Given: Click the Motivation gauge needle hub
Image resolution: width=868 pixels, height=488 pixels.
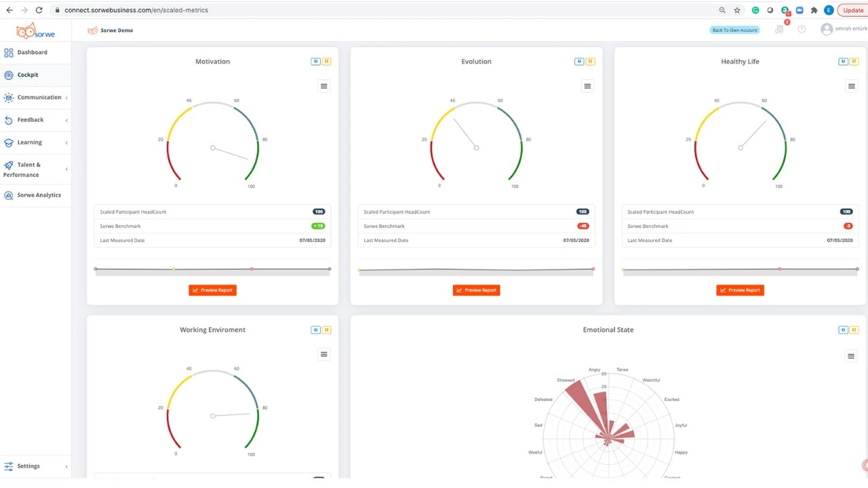Looking at the screenshot, I should (213, 148).
